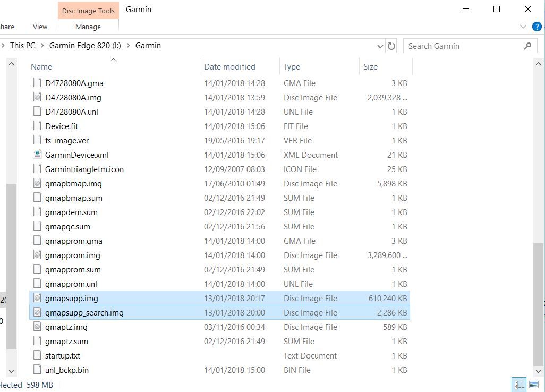545x392 pixels.
Task: Click the 2,039,328 size cell
Action: 388,98
